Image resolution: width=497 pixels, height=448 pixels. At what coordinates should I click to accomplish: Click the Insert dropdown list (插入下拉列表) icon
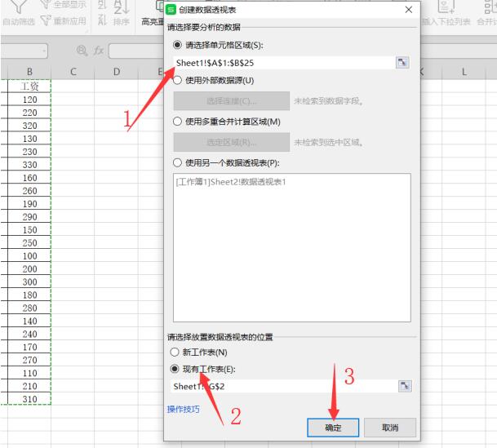pos(447,7)
